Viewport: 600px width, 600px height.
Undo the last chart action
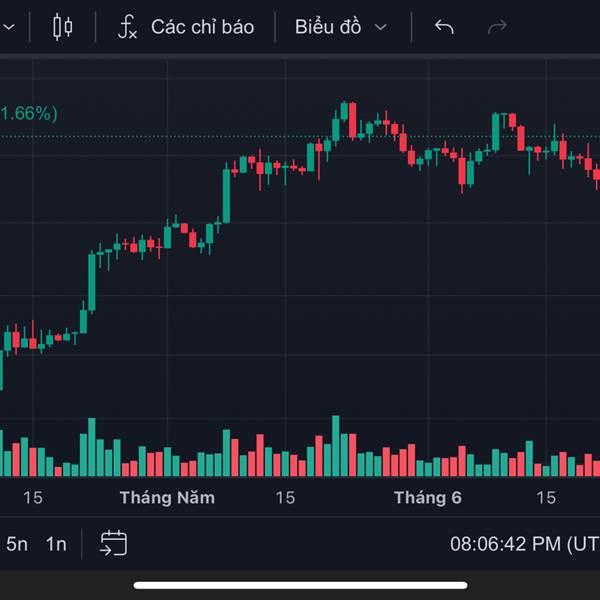pyautogui.click(x=444, y=27)
